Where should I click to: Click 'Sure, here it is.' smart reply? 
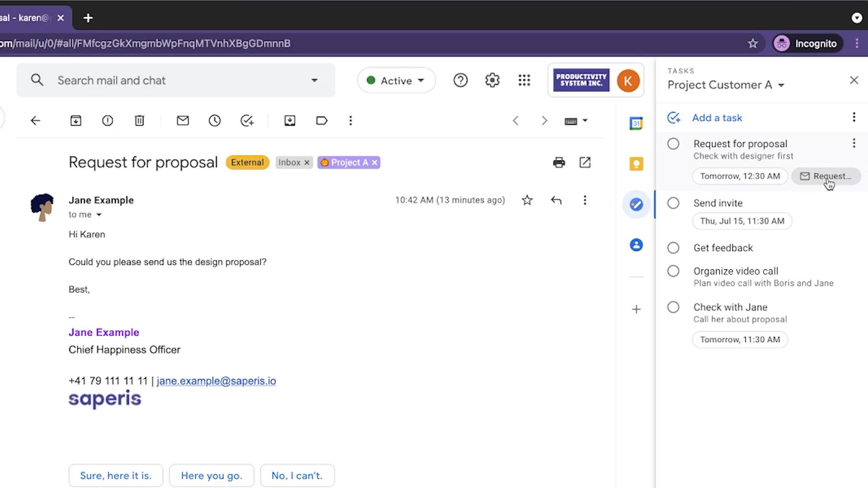[116, 475]
